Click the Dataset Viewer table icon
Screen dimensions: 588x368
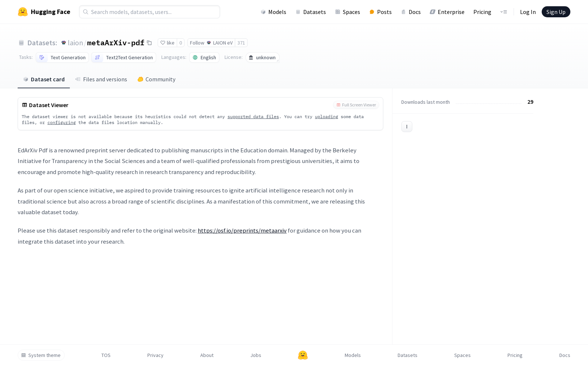point(25,105)
